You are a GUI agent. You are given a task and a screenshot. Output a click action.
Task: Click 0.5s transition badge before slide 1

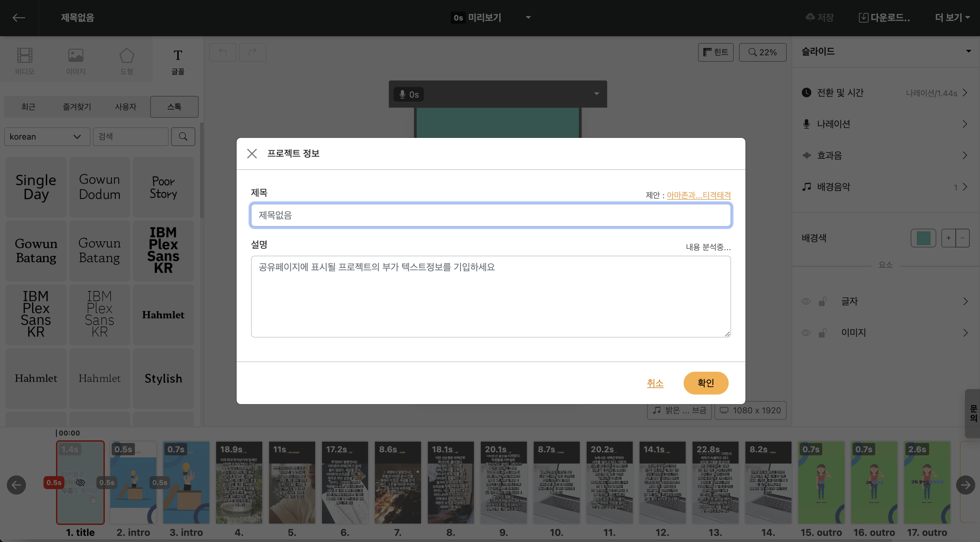54,482
